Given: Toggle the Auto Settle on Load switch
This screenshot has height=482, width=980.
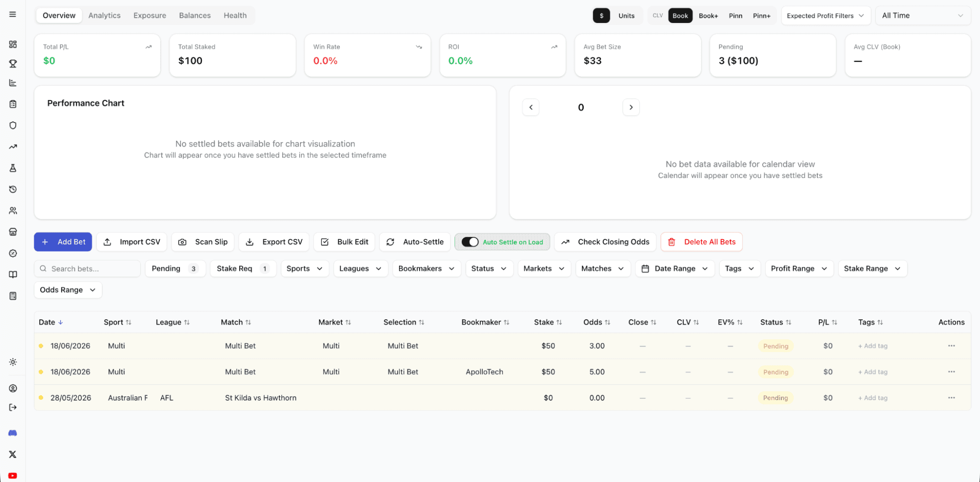Looking at the screenshot, I should [470, 242].
